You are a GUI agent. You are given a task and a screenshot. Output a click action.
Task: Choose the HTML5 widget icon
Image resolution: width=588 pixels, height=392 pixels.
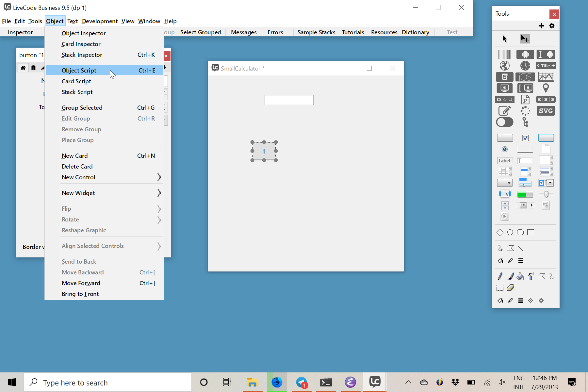[505, 77]
